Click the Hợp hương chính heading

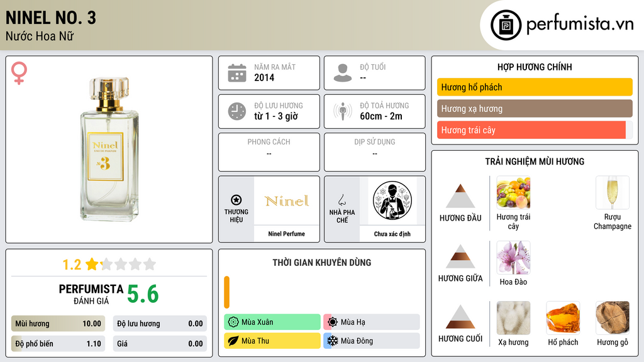tap(535, 67)
